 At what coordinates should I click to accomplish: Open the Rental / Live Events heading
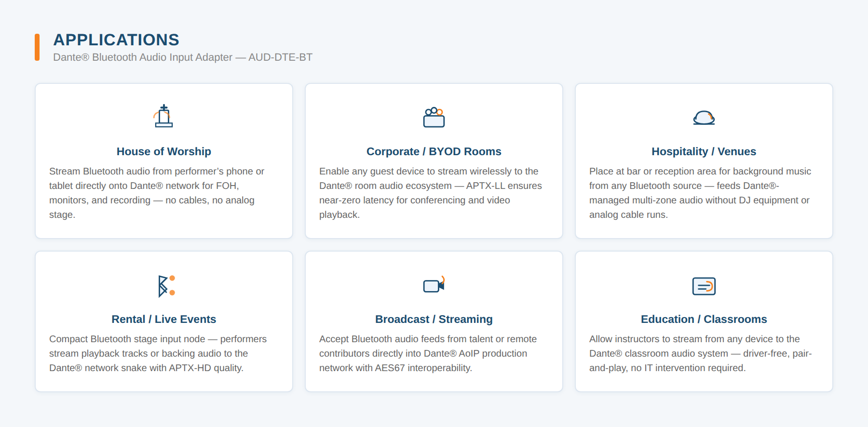(x=164, y=319)
